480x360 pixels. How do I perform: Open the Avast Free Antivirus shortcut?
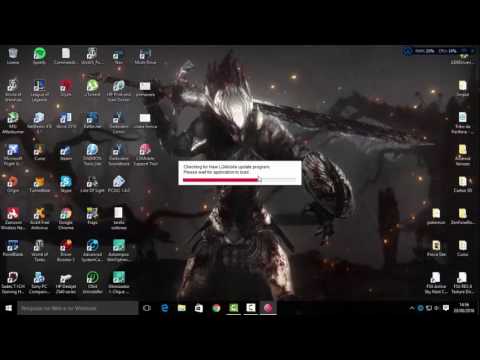click(39, 219)
